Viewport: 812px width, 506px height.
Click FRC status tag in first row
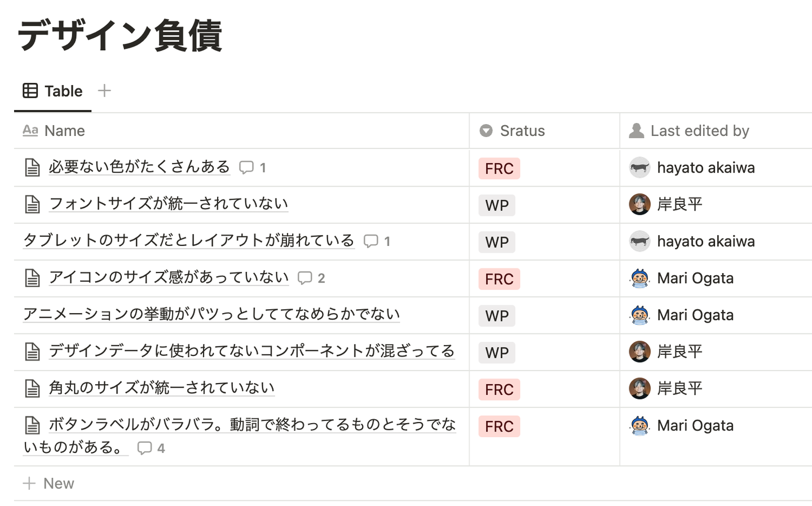(x=499, y=169)
